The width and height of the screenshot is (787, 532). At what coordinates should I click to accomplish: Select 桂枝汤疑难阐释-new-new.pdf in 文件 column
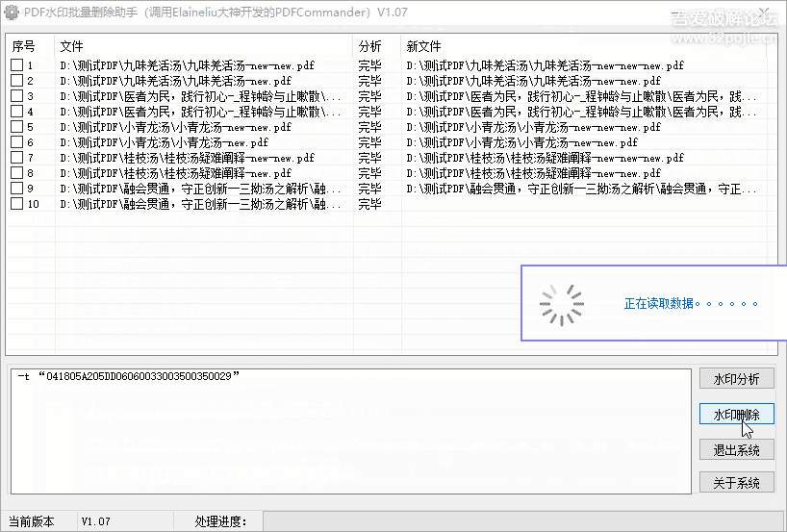pyautogui.click(x=188, y=158)
